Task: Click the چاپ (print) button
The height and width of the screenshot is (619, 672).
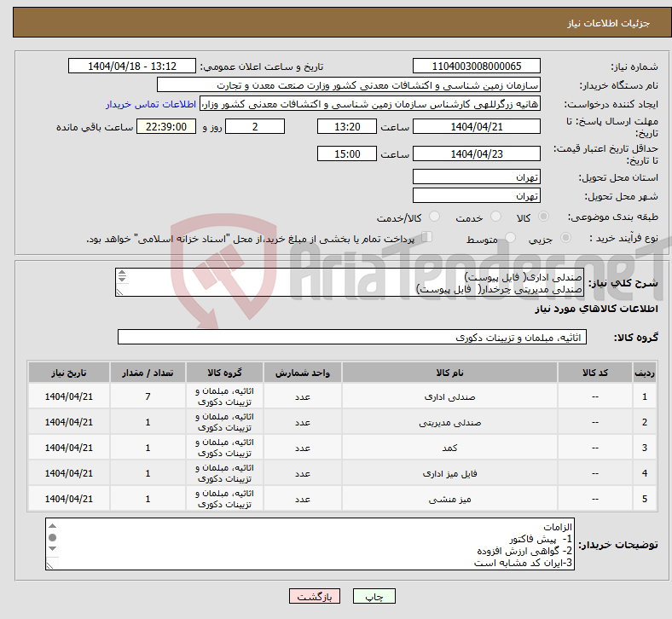Action: (x=374, y=596)
